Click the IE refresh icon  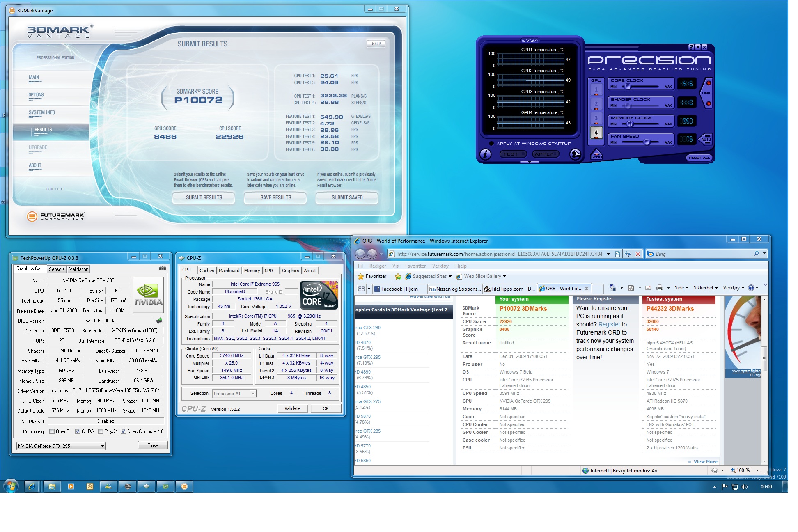[x=628, y=254]
